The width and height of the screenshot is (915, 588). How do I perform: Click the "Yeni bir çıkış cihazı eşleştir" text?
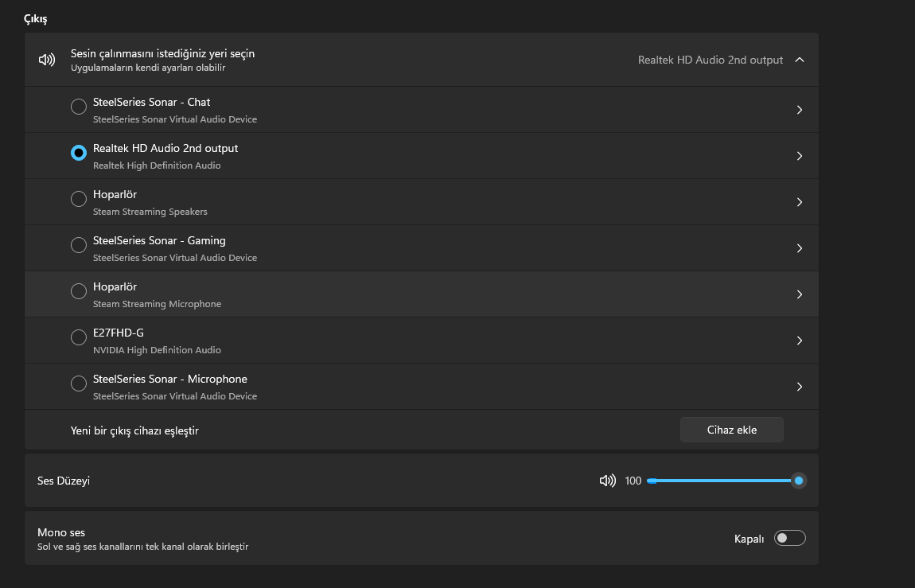(134, 430)
